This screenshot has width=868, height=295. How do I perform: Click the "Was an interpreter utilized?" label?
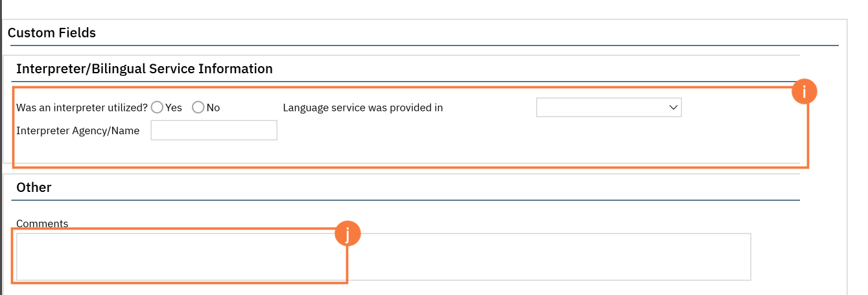[x=82, y=108]
